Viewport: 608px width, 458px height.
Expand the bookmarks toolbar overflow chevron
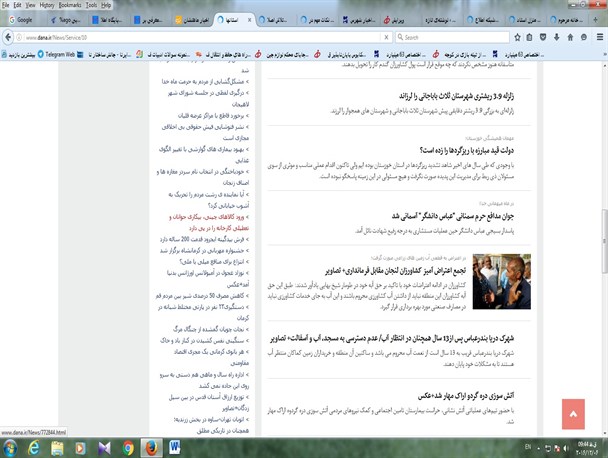point(605,55)
